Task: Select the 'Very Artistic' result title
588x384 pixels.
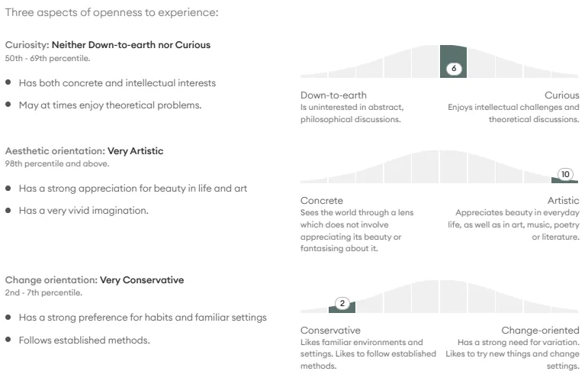Action: [136, 151]
